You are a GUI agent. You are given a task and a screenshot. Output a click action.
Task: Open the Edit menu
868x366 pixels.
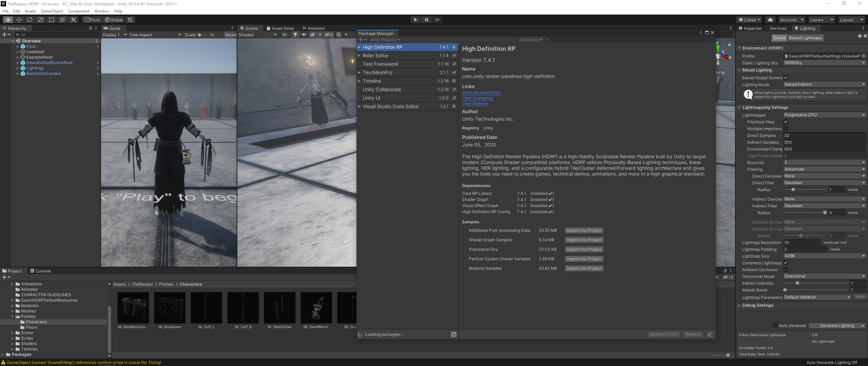click(17, 11)
